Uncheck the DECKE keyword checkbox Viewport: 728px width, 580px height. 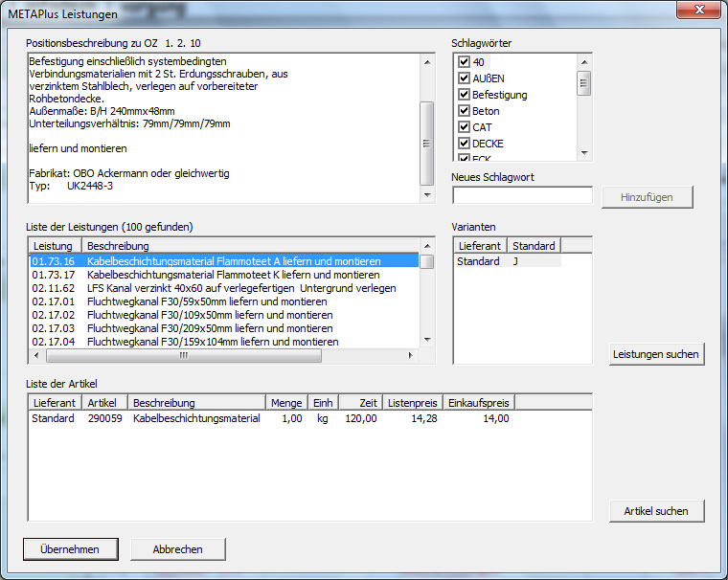(464, 143)
